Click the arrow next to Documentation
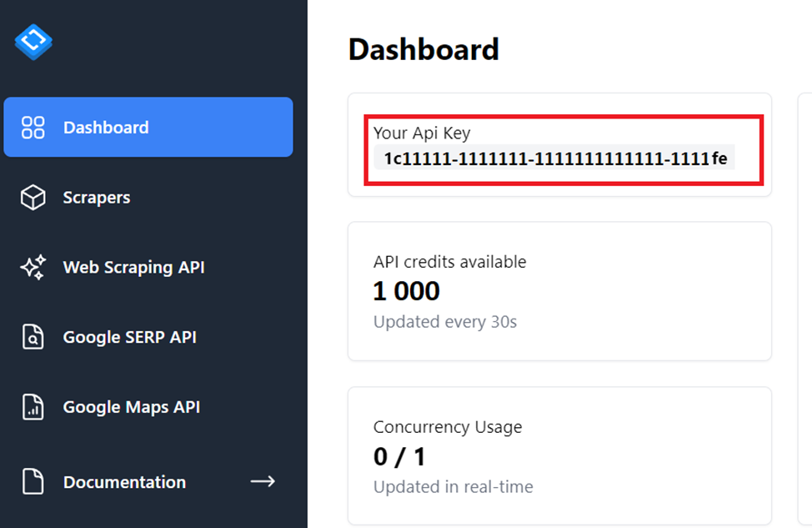 point(263,481)
